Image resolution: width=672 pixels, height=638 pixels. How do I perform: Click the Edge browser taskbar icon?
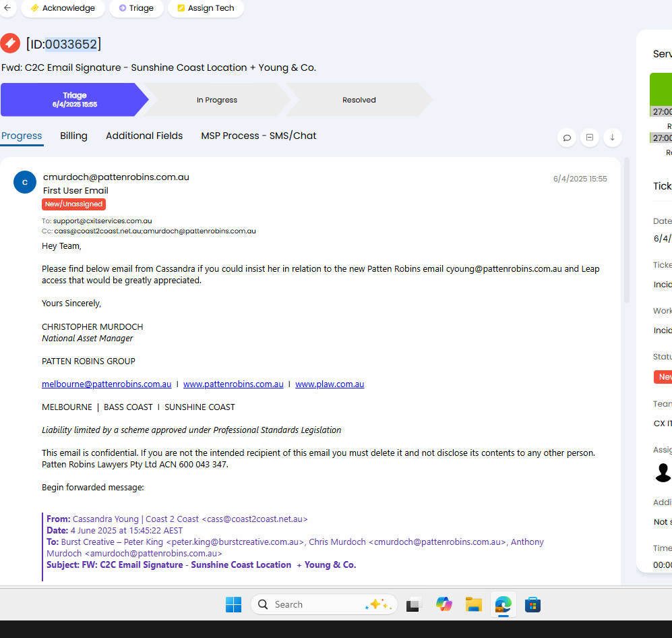click(x=503, y=604)
